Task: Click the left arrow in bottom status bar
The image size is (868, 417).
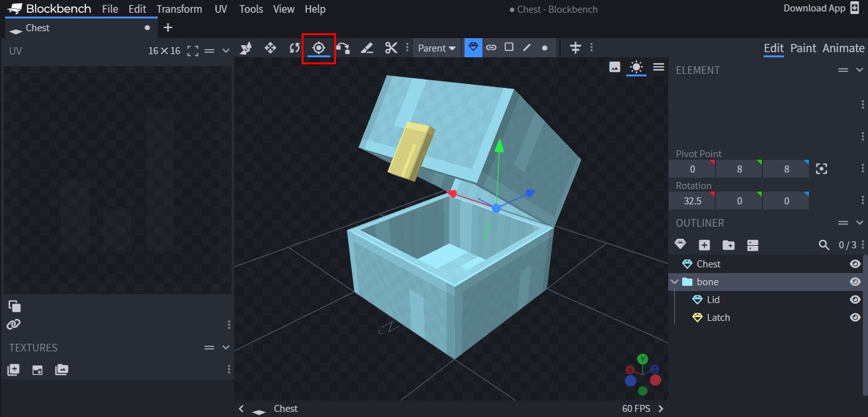Action: coord(241,409)
